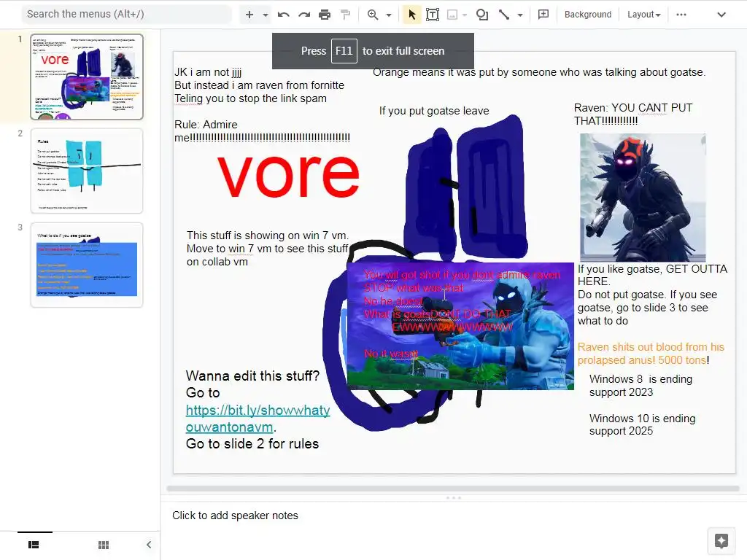The image size is (747, 560).
Task: Show more toolbar options (three dots)
Action: tap(681, 15)
